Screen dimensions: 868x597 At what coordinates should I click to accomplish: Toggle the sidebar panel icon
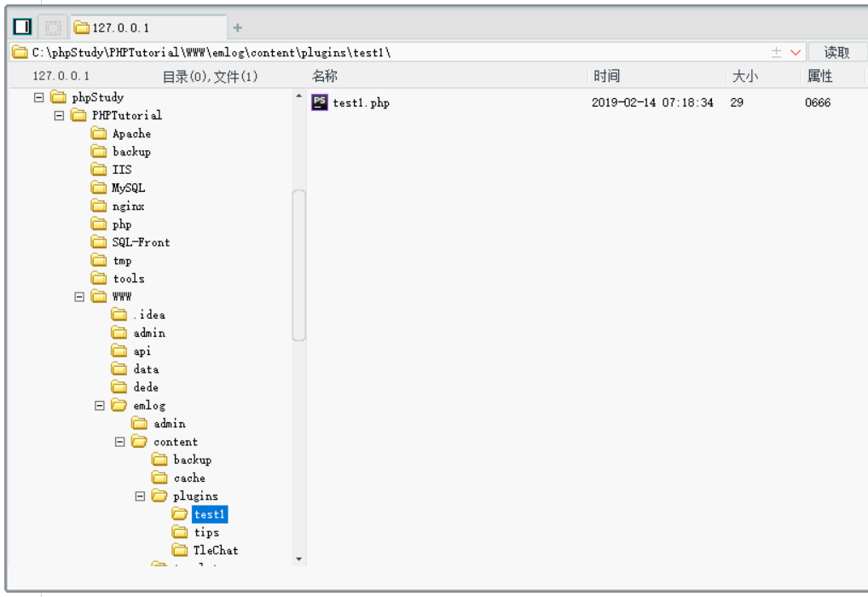(x=23, y=26)
